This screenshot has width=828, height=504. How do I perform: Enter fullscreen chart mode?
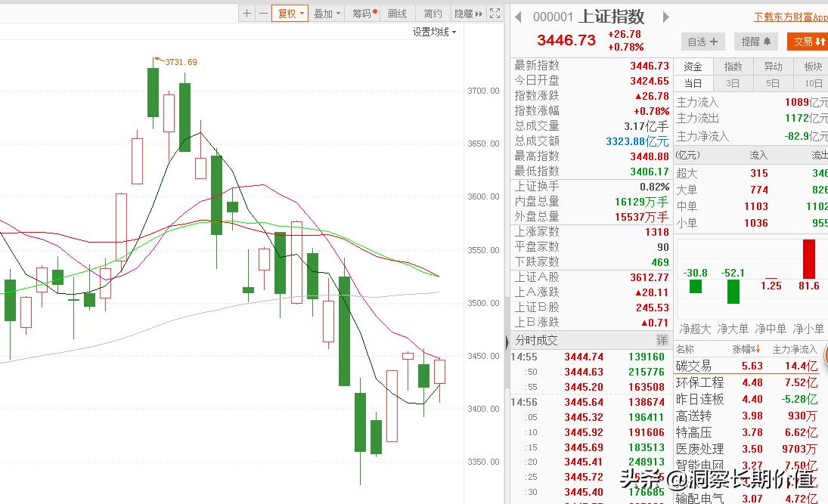tap(495, 14)
